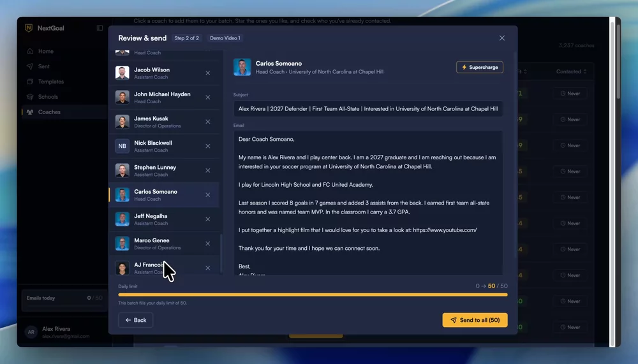Image resolution: width=638 pixels, height=364 pixels.
Task: Click the Supercharge lightning button
Action: tap(480, 67)
